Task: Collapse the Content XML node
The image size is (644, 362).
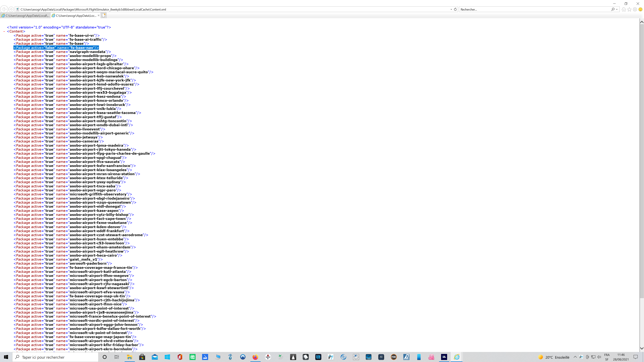Action: pos(4,31)
